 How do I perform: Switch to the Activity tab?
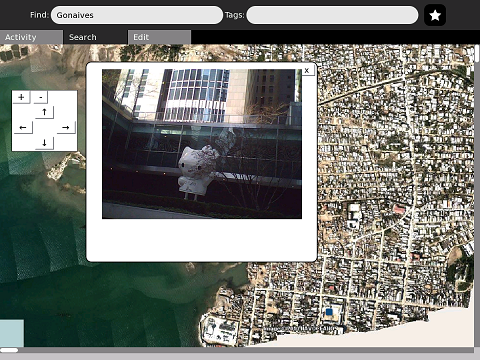[31, 37]
